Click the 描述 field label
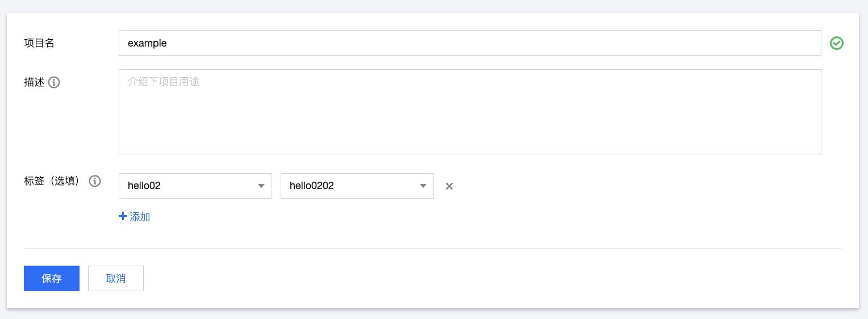This screenshot has width=868, height=319. [x=34, y=82]
